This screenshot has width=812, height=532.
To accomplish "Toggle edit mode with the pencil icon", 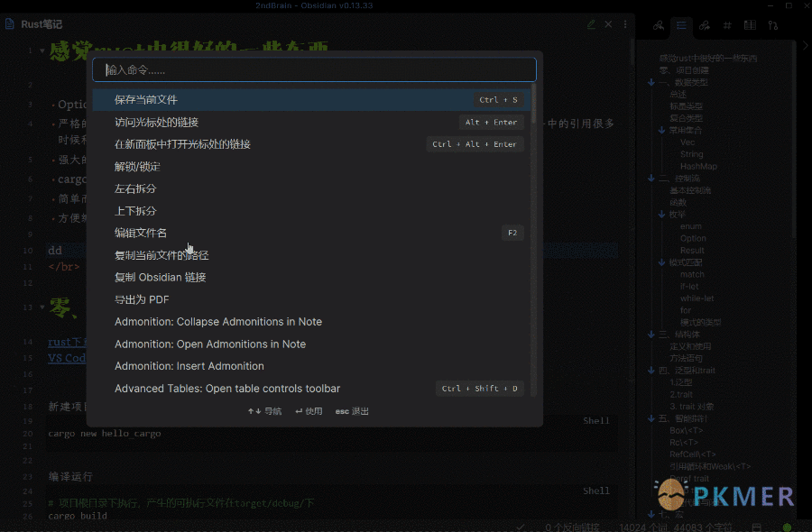I will (x=591, y=24).
